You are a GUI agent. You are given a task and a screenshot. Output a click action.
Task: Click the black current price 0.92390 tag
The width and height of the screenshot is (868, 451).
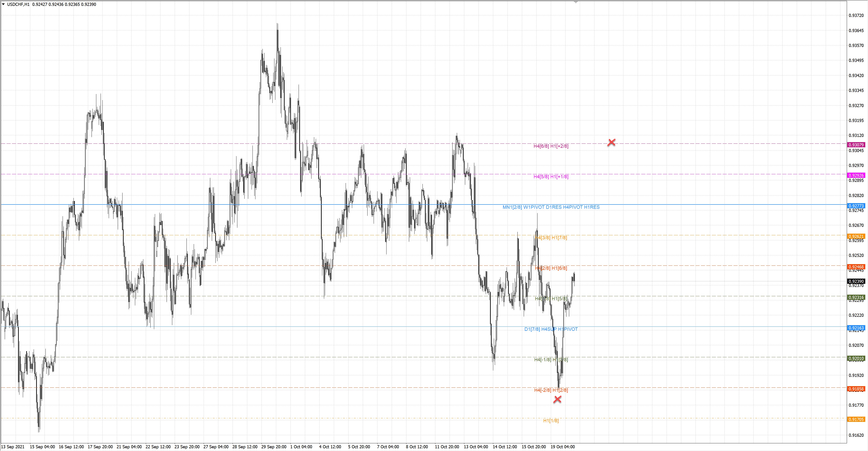point(856,281)
